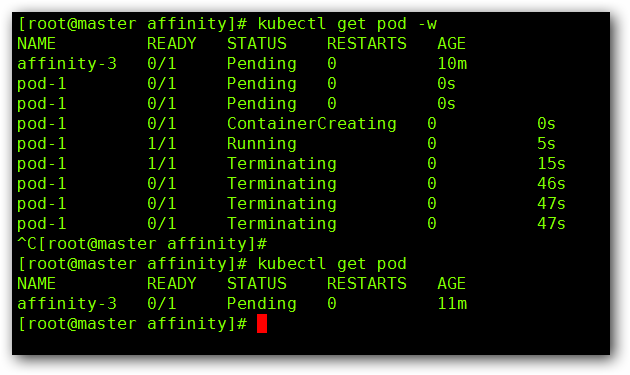Click the 5s age value
The width and height of the screenshot is (630, 375).
coord(546,143)
